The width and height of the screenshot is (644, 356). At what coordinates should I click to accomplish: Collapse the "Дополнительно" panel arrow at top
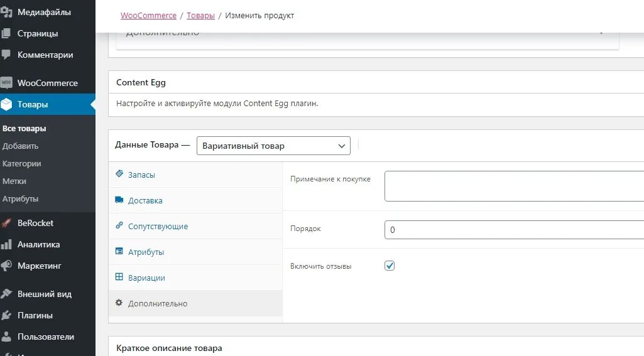point(602,32)
